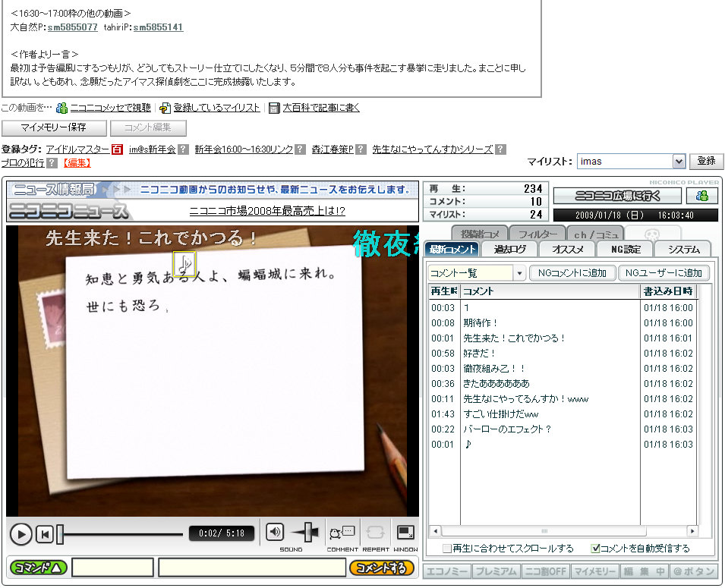
Task: Click the ニコニコニュース logo
Action: (x=68, y=211)
